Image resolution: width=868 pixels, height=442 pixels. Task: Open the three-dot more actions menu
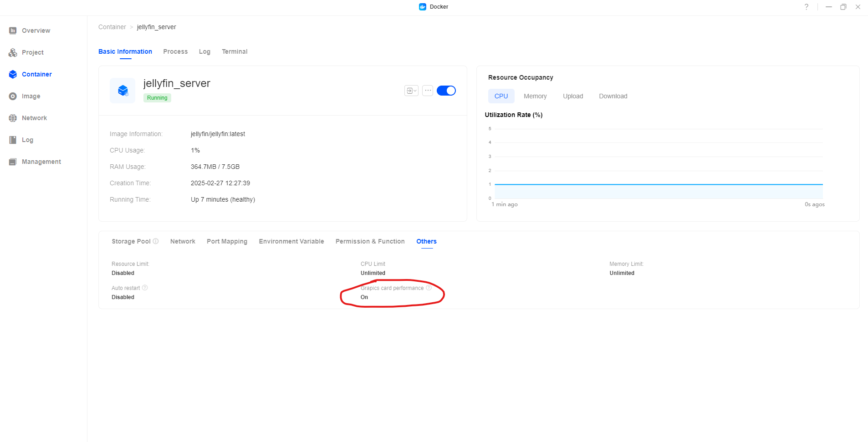point(428,91)
